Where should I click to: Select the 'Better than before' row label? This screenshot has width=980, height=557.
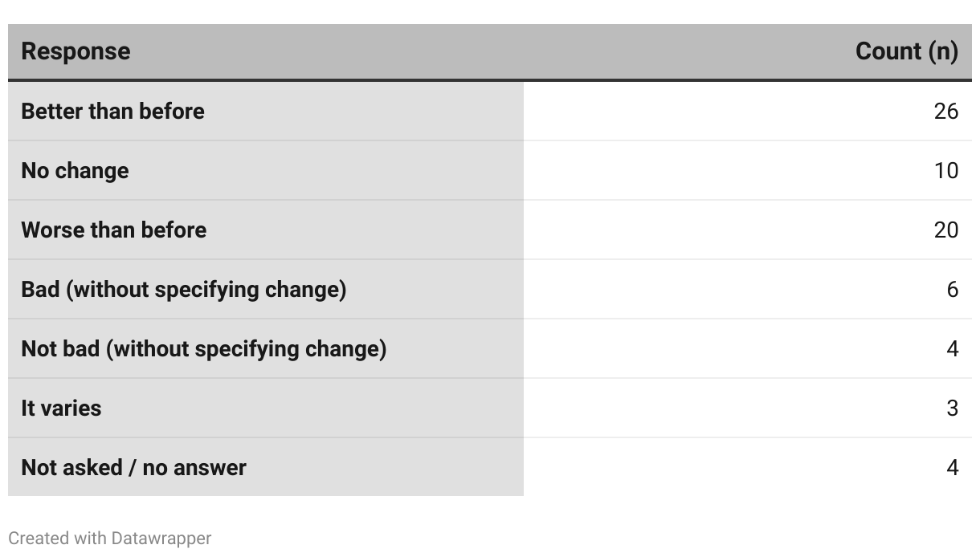pyautogui.click(x=112, y=111)
